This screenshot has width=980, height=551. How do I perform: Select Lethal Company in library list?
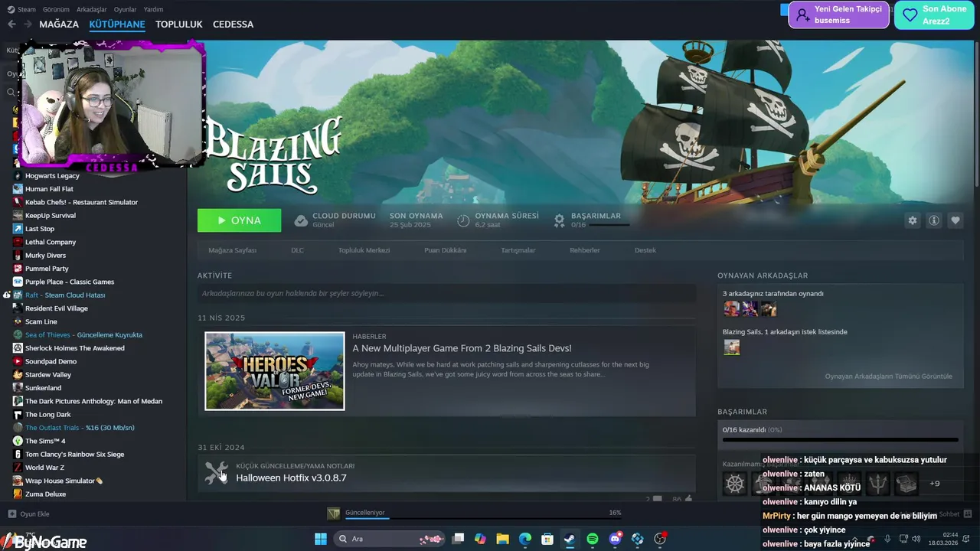click(51, 242)
